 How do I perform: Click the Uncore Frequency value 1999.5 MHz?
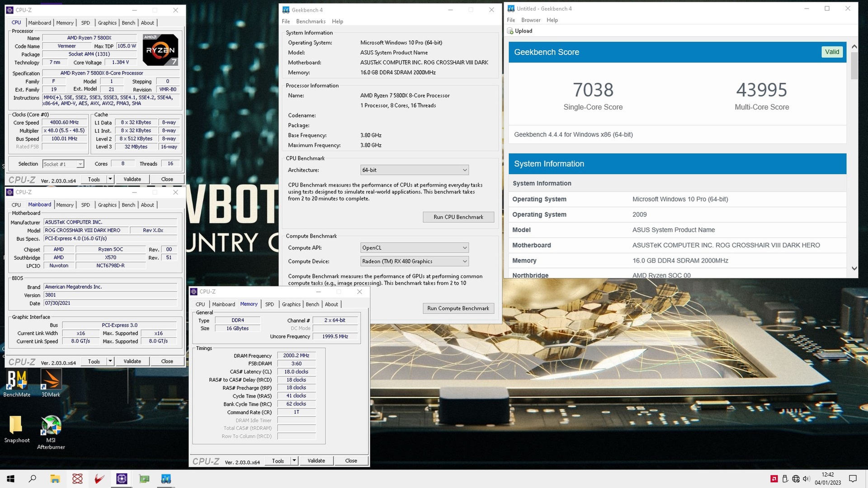[335, 337]
